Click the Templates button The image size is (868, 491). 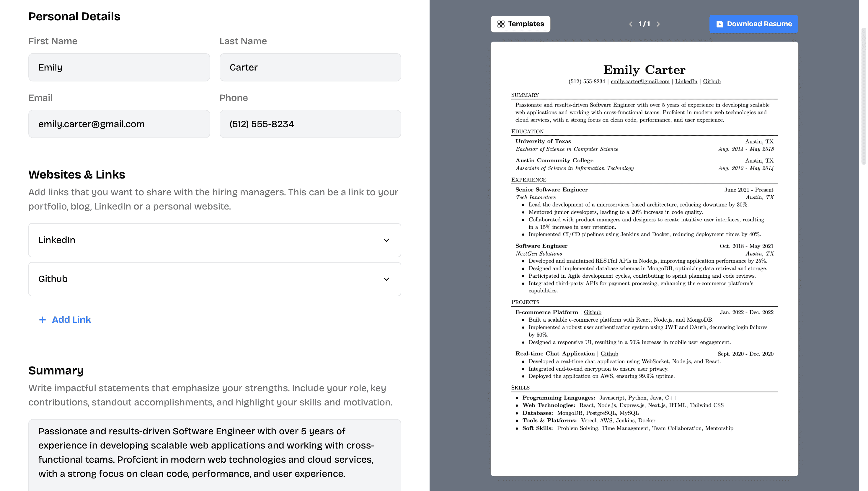click(520, 24)
